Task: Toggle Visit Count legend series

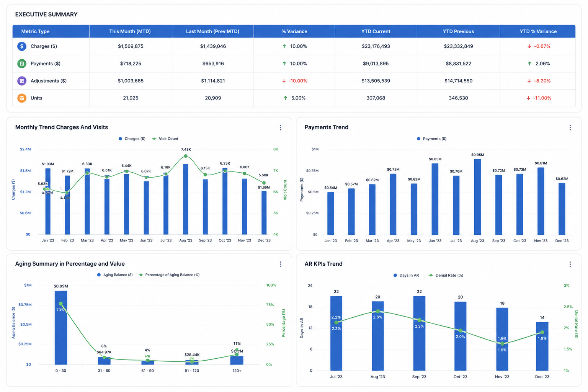Action: coord(165,139)
